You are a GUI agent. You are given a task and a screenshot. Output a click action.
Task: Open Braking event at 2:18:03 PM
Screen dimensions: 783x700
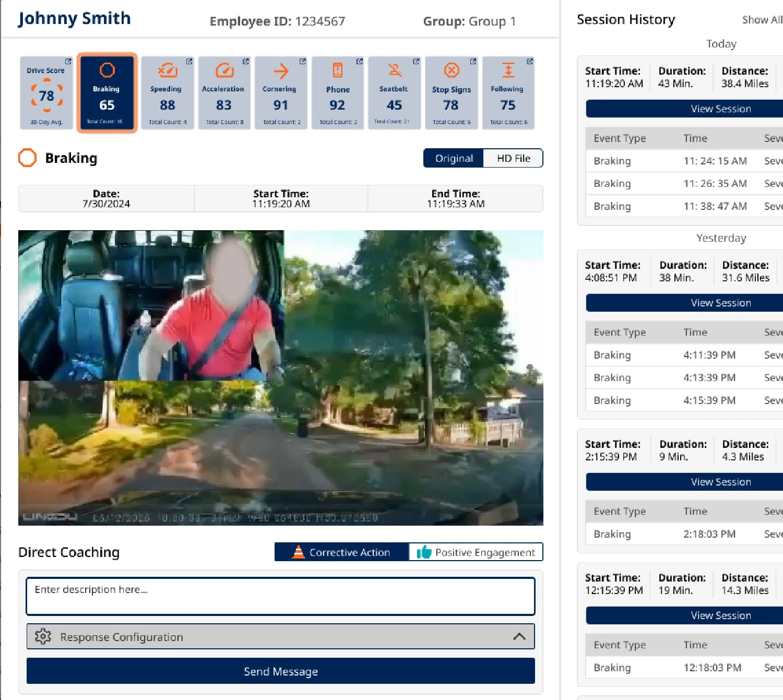[684, 534]
